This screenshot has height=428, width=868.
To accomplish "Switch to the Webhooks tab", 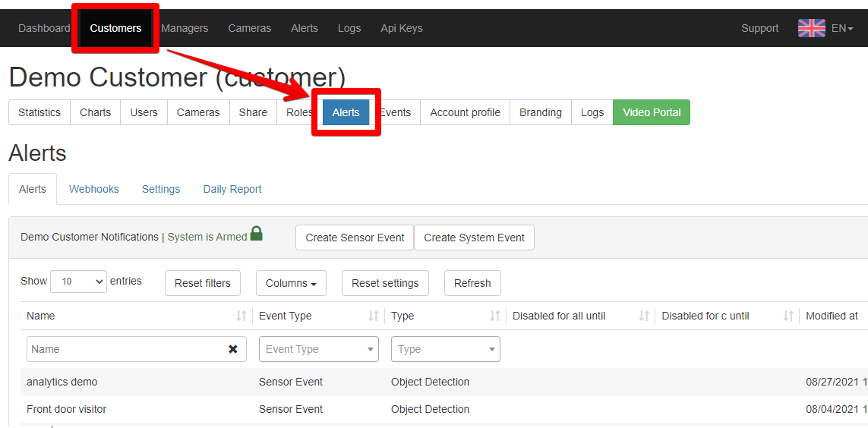I will (x=94, y=189).
